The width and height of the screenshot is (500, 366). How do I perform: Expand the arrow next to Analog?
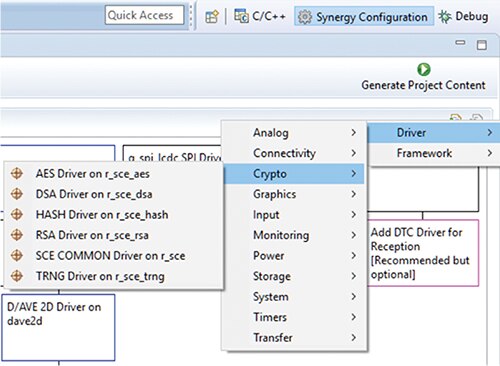[x=354, y=133]
